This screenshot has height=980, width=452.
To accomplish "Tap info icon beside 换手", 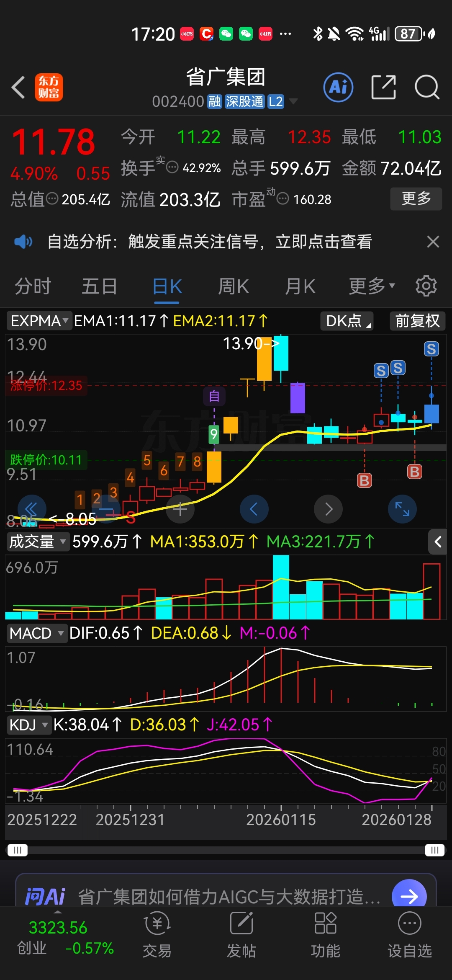I will click(x=172, y=167).
